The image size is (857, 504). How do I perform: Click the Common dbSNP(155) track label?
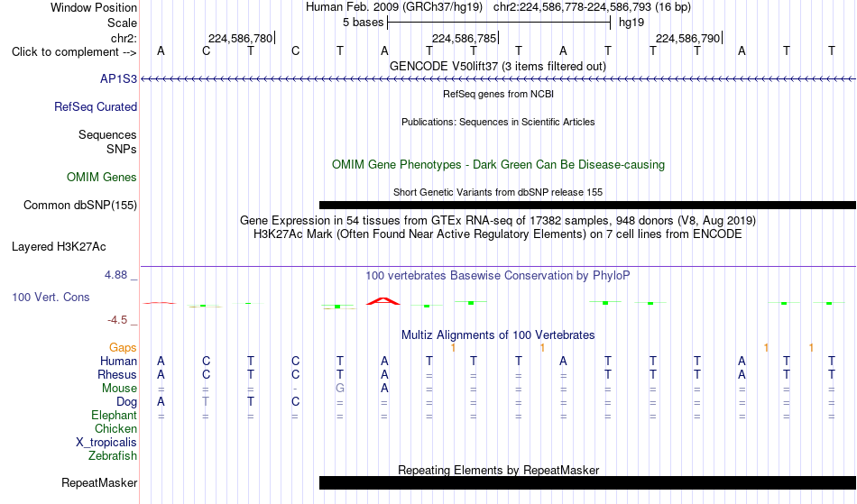coord(79,206)
